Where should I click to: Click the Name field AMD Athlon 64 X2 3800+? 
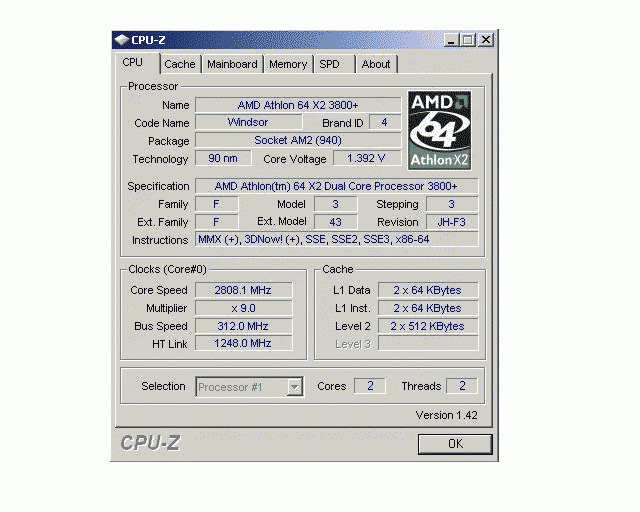click(x=298, y=105)
